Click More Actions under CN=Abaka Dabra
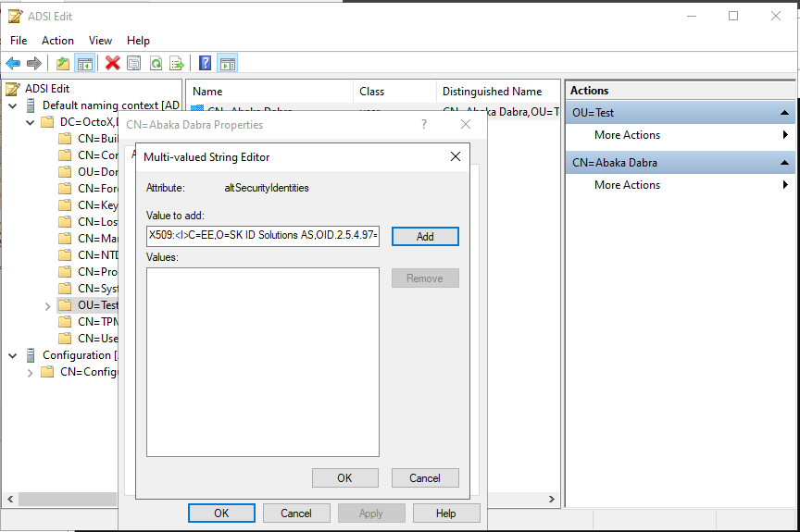 point(627,185)
